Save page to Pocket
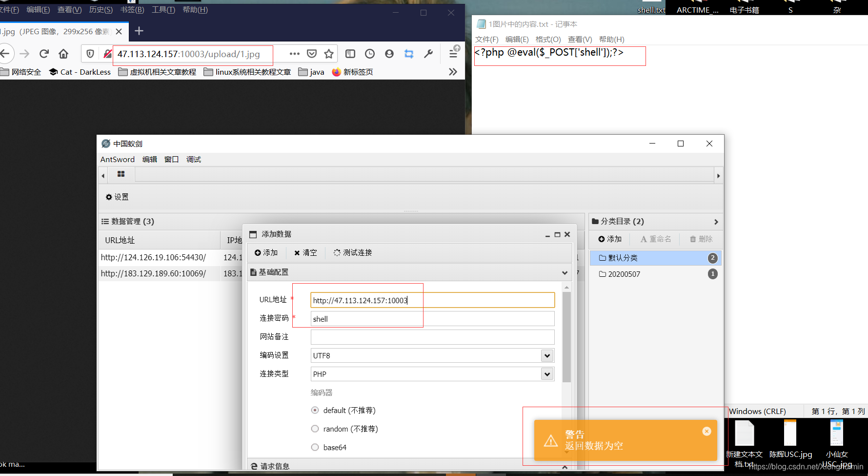The image size is (868, 476). point(312,54)
